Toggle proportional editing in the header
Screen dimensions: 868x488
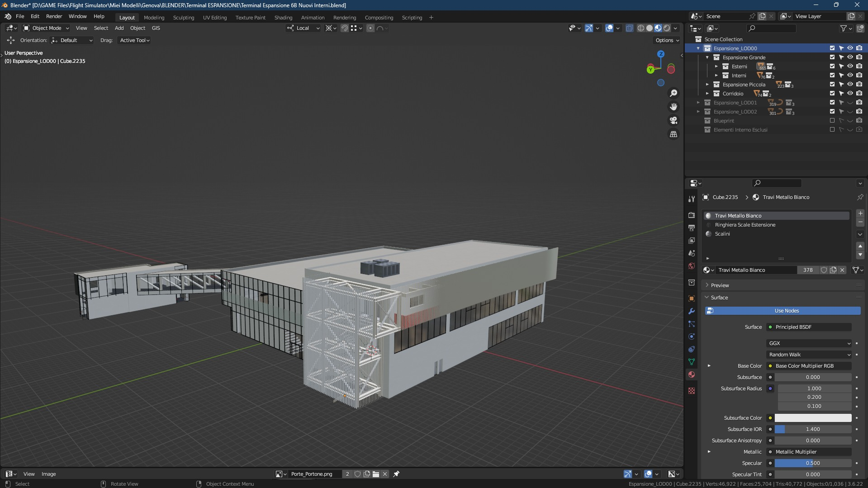pyautogui.click(x=370, y=28)
